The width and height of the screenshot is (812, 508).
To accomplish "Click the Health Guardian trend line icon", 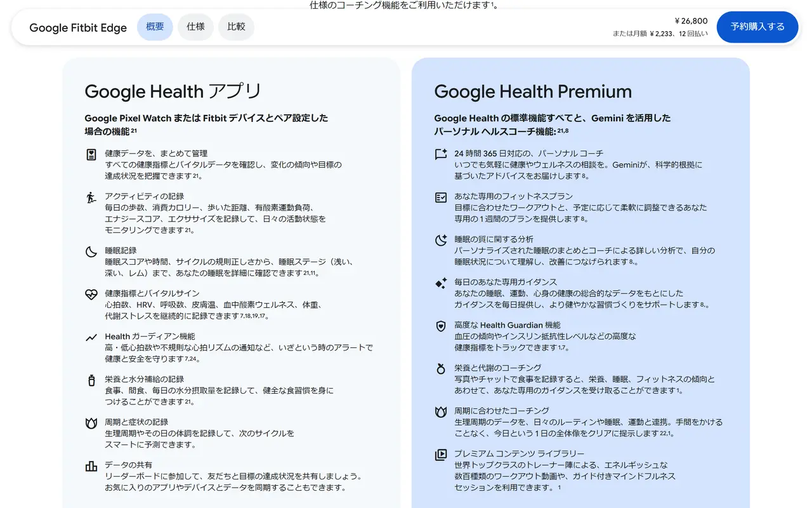I will [x=91, y=337].
